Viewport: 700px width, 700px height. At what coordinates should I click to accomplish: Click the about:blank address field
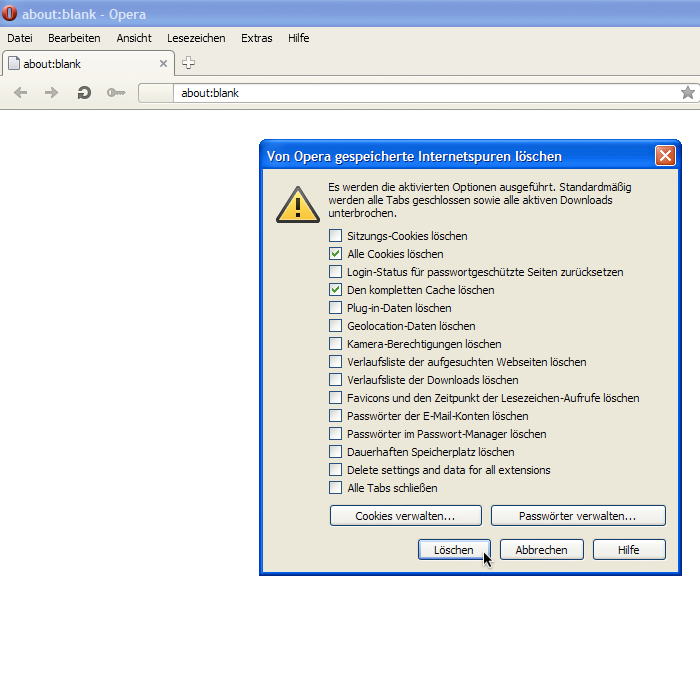coord(426,93)
